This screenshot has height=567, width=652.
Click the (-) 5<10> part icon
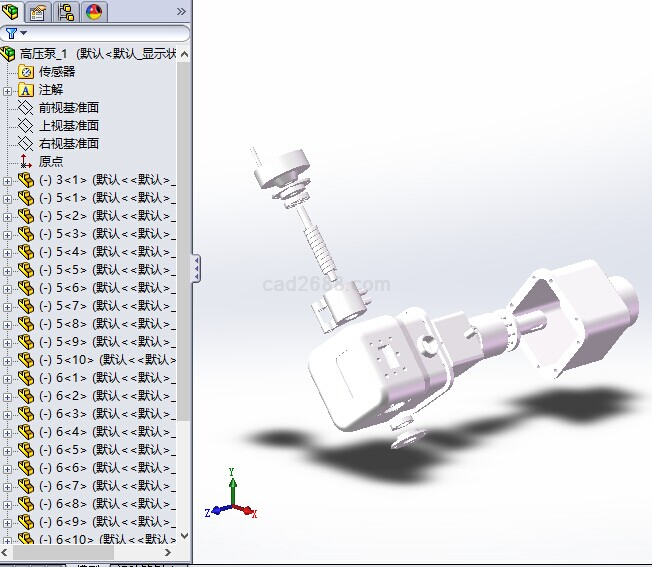26,360
